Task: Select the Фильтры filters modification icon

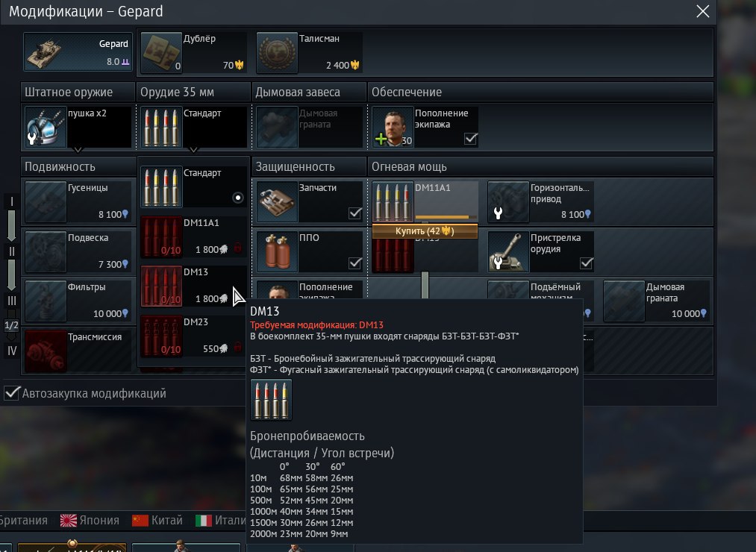Action: [46, 301]
